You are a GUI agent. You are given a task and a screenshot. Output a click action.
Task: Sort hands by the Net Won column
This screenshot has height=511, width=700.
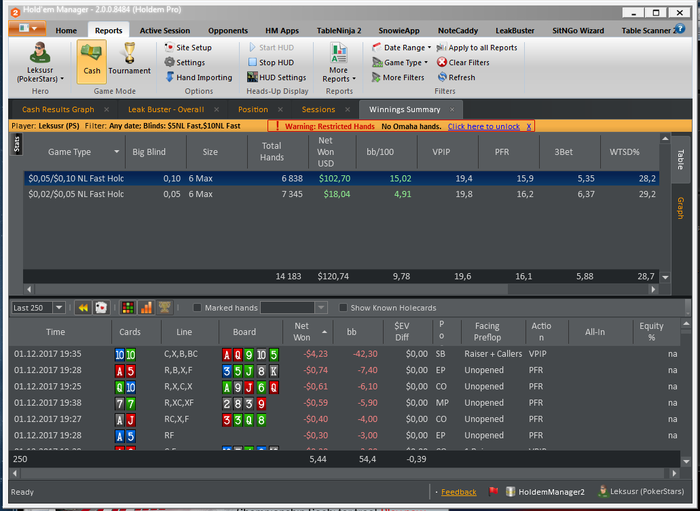[x=308, y=332]
